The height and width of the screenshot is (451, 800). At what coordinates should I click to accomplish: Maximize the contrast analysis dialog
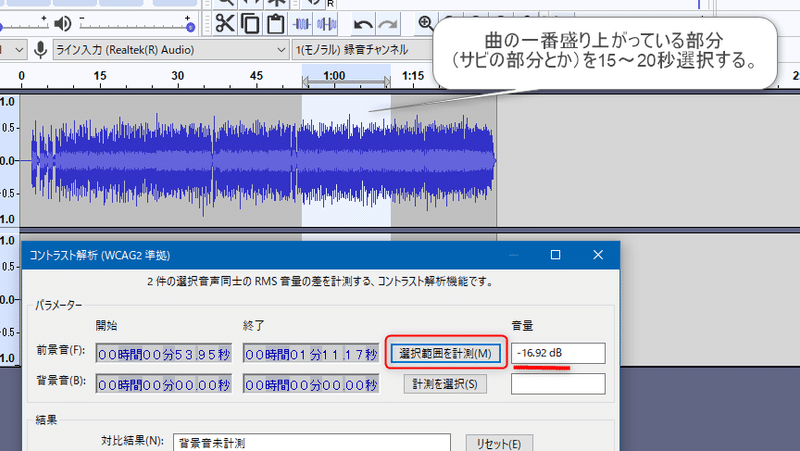click(x=555, y=255)
